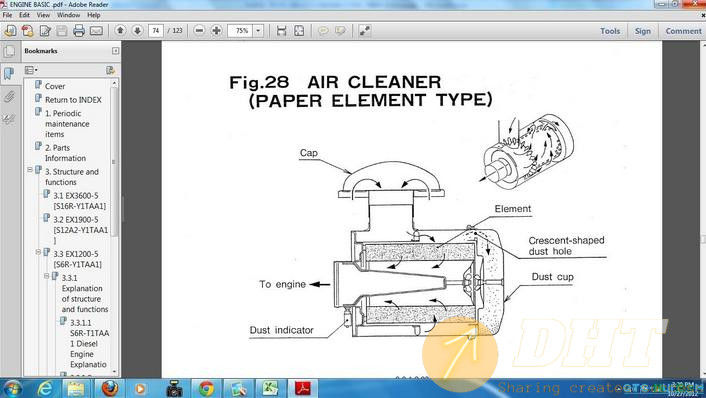Select the Page Thumbnails panel icon
Image resolution: width=706 pixels, height=398 pixels.
click(x=9, y=51)
